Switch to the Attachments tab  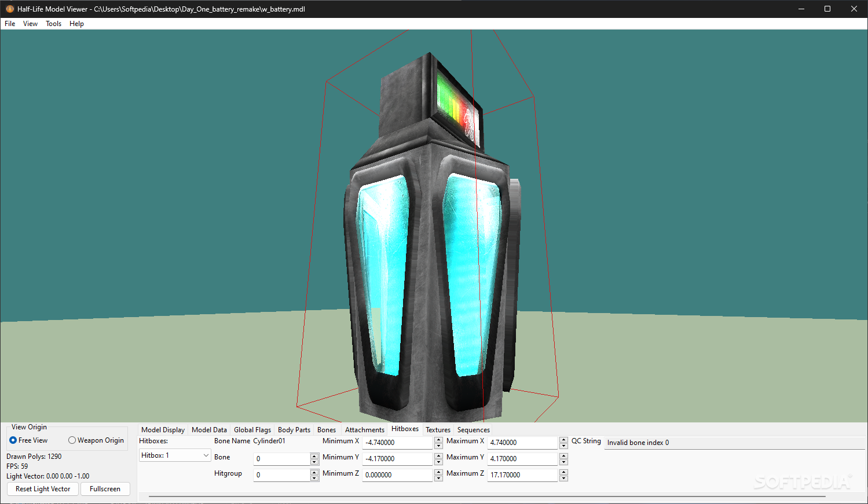pos(365,430)
